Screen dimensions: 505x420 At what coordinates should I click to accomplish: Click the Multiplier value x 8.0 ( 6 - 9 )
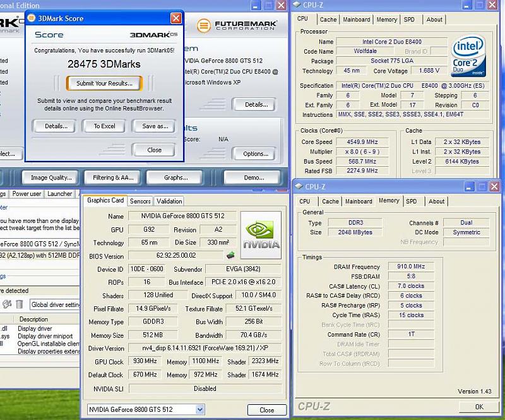(x=362, y=152)
